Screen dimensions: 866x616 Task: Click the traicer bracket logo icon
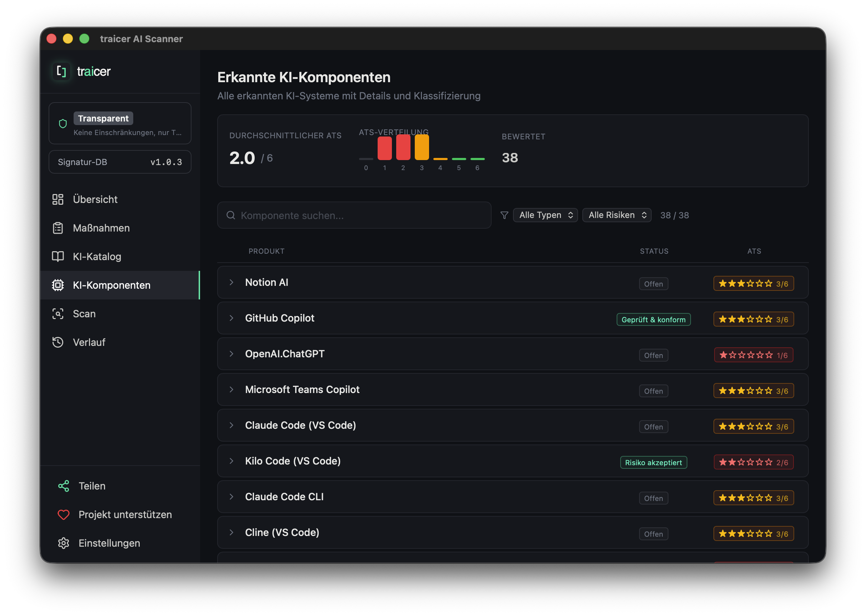(x=61, y=71)
